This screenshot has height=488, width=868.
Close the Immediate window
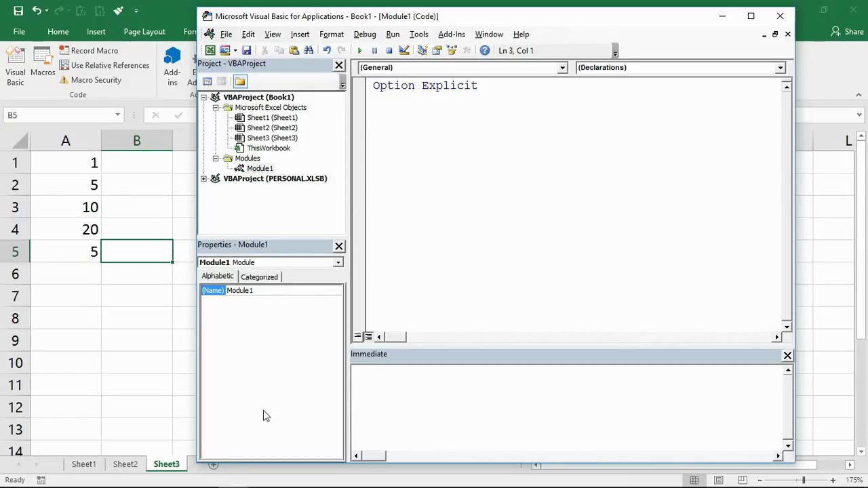pyautogui.click(x=787, y=355)
